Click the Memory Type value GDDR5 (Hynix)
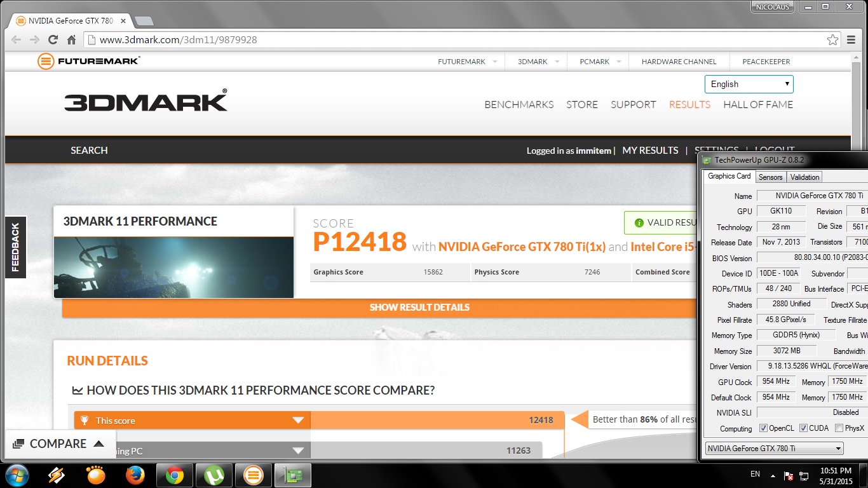The image size is (868, 488). 796,335
